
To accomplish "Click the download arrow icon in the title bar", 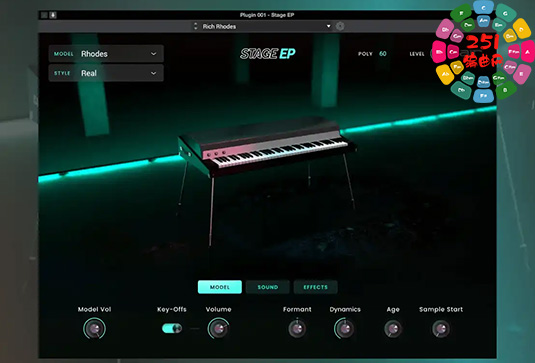I will pyautogui.click(x=53, y=15).
